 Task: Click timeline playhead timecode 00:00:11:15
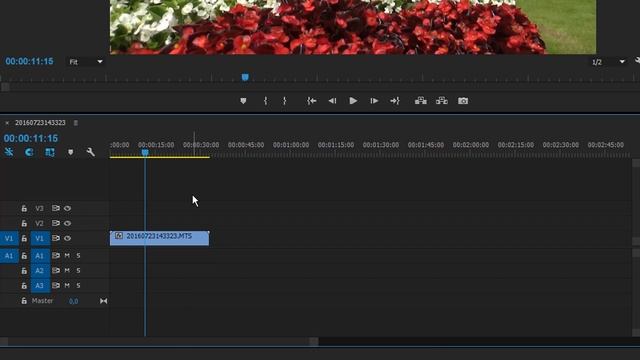31,138
